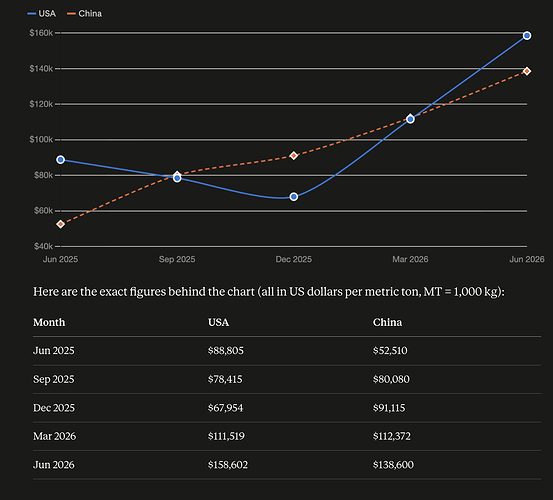Click the Dec 2025 table row label
Screen dimensions: 553x500
(x=54, y=408)
